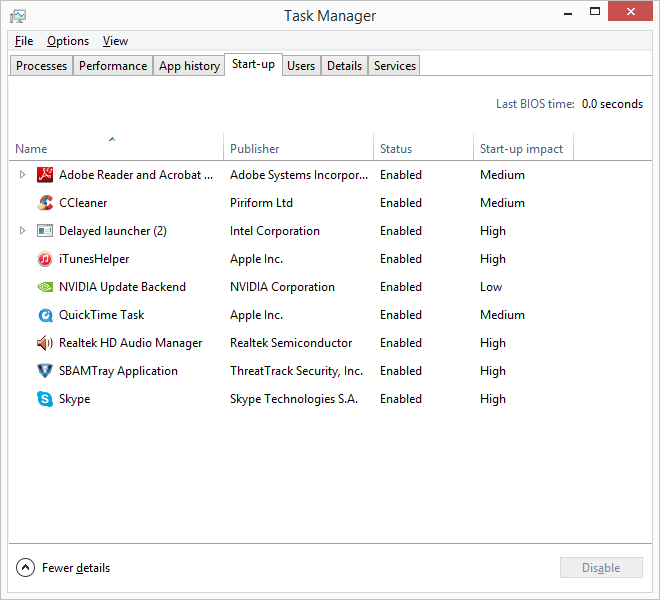Collapse view with Fewer details arrow
The height and width of the screenshot is (600, 660).
tap(25, 568)
